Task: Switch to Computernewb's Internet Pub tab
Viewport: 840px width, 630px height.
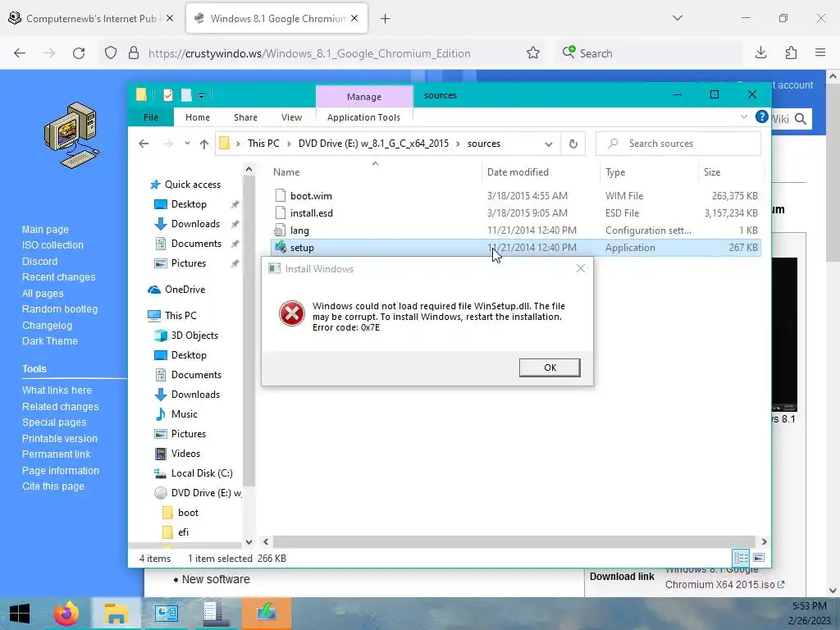Action: 92,19
